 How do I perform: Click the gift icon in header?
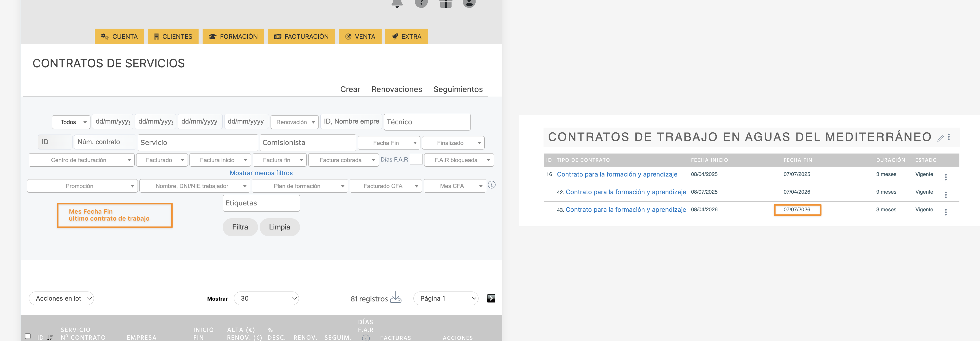(446, 3)
